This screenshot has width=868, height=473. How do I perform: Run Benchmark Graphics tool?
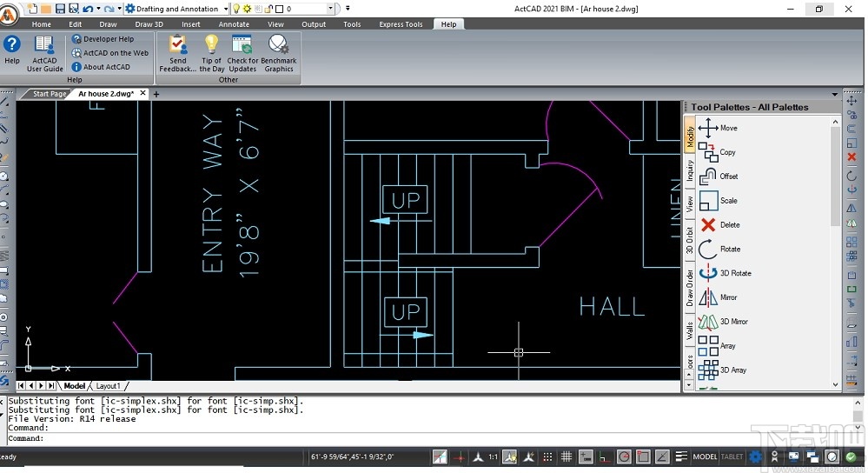pyautogui.click(x=278, y=53)
